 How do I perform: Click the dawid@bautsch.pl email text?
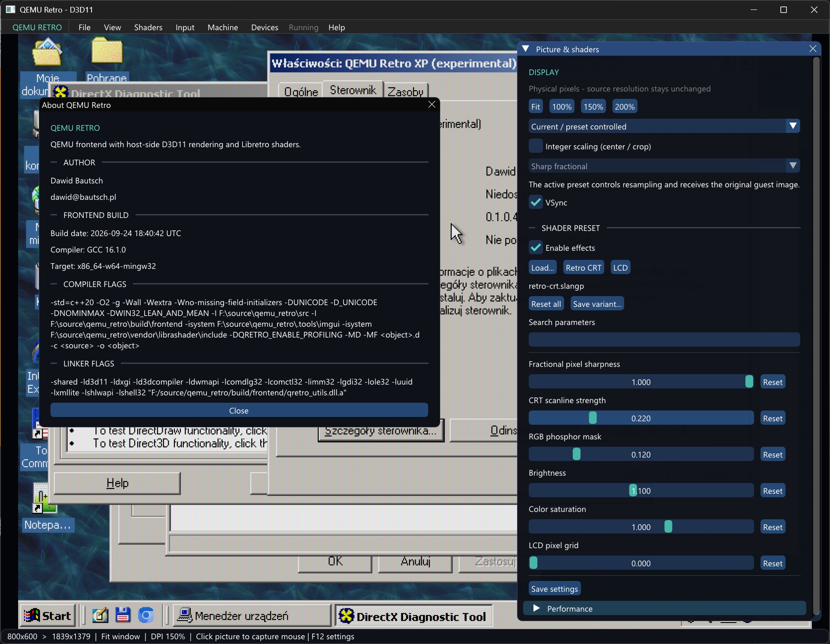[x=83, y=197]
